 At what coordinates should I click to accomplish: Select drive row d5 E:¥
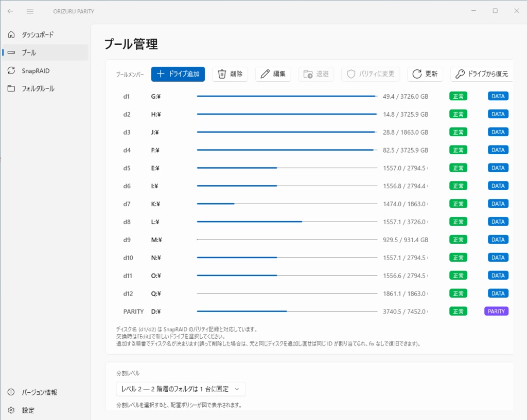pyautogui.click(x=314, y=168)
